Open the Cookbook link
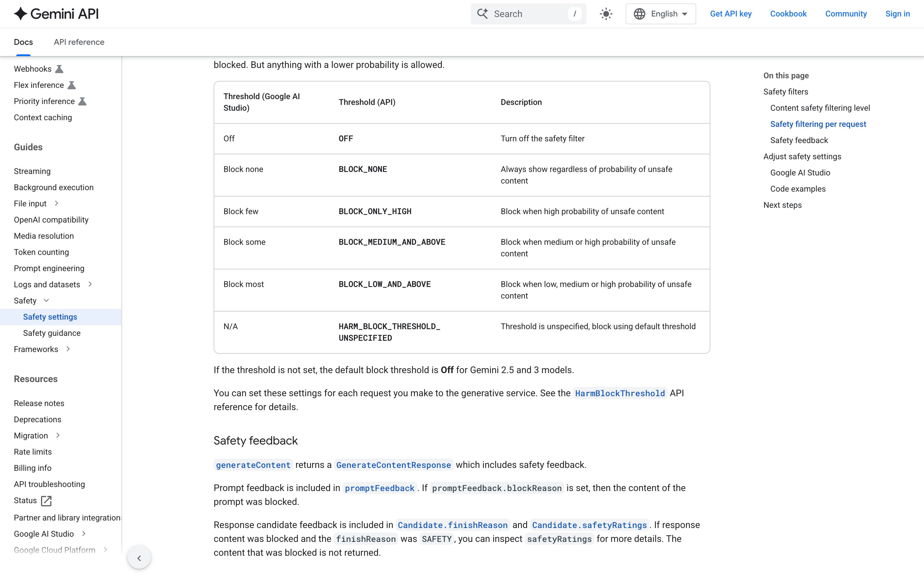The height and width of the screenshot is (578, 924). 788,14
